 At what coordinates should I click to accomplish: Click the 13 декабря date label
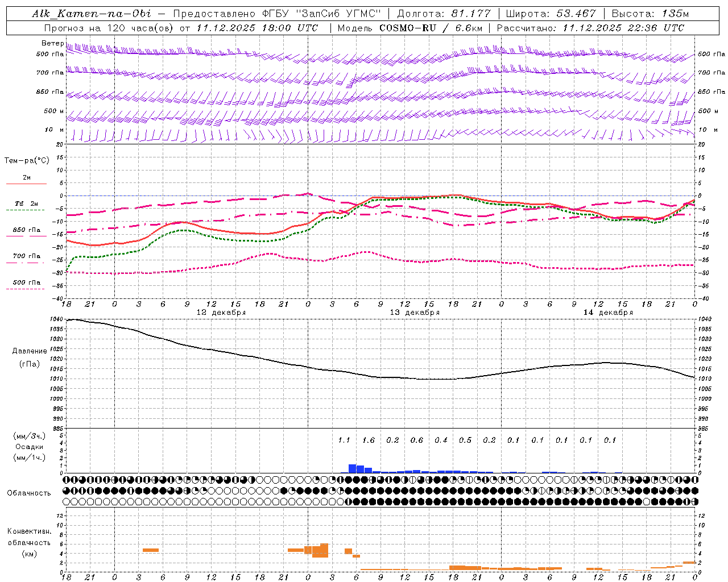(415, 313)
